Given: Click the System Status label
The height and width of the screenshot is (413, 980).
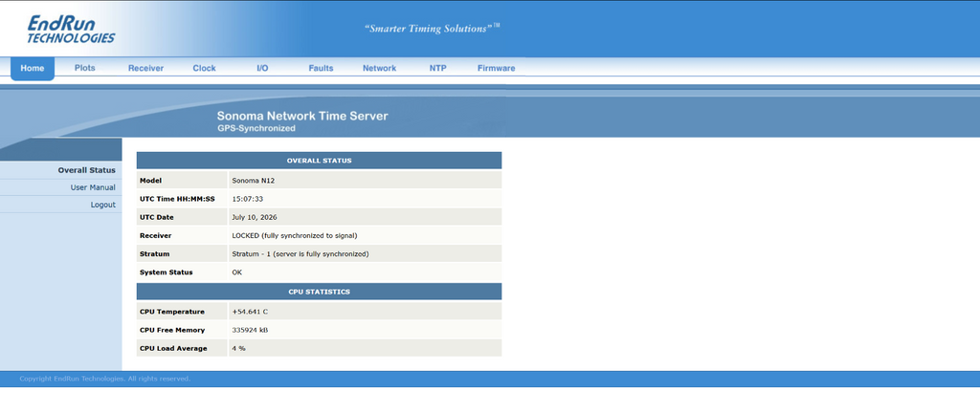Looking at the screenshot, I should (x=167, y=272).
